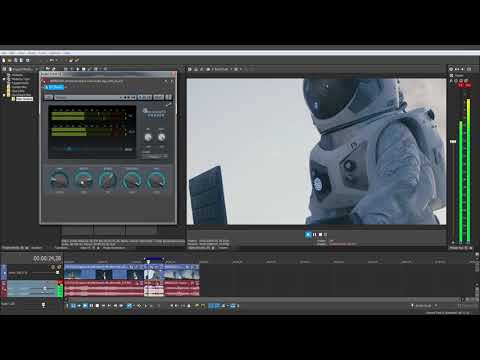Viewport: 480px width, 360px height.
Task: Click the Stop button in timeline transport bar
Action: (x=97, y=306)
